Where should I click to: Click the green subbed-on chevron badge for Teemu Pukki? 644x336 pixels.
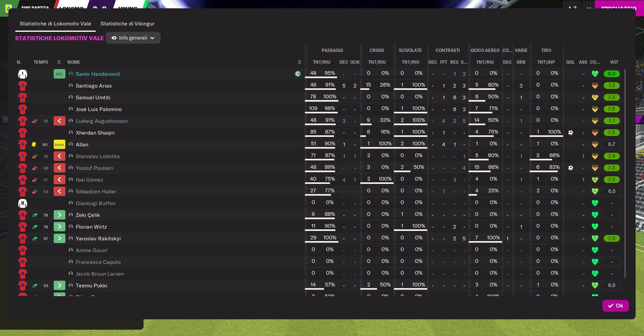[59, 286]
